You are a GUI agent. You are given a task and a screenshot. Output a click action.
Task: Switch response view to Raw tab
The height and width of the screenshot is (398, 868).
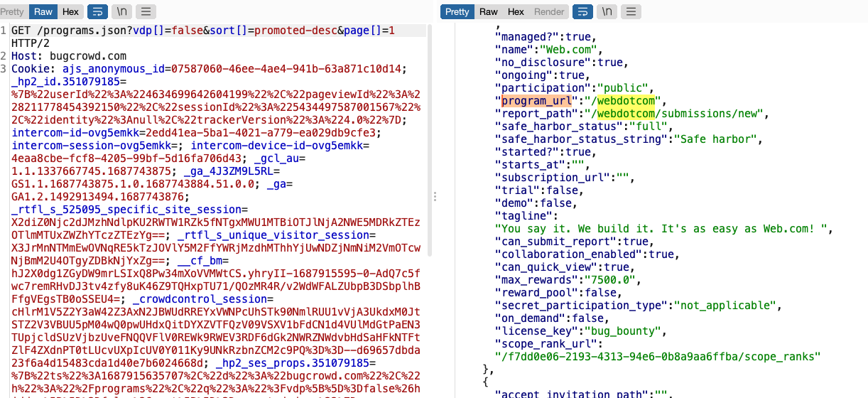pos(489,11)
